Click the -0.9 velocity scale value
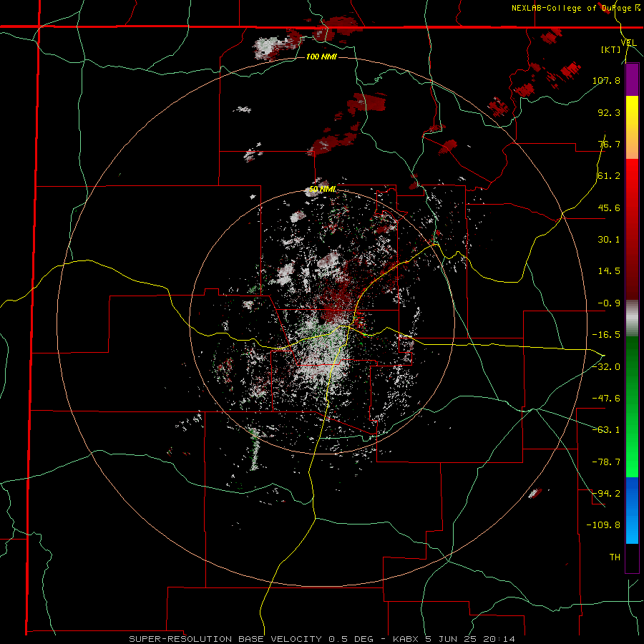Image resolution: width=644 pixels, height=644 pixels. tap(609, 303)
